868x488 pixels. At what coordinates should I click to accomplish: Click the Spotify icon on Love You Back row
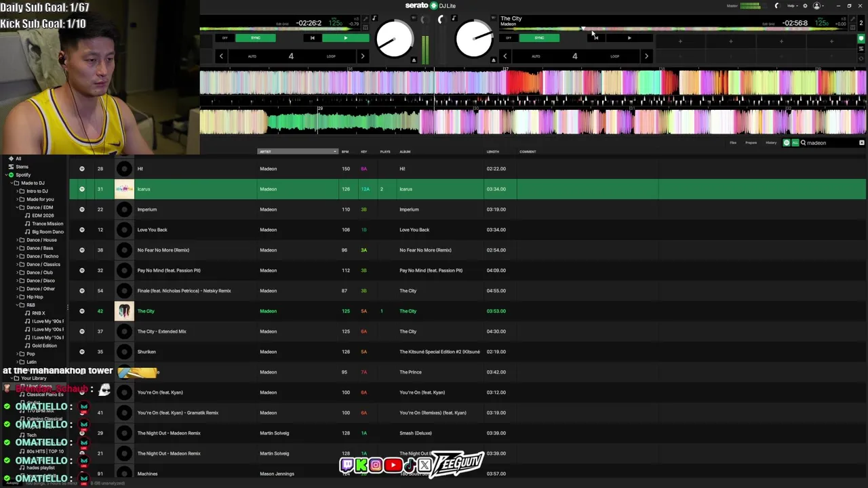coord(82,230)
